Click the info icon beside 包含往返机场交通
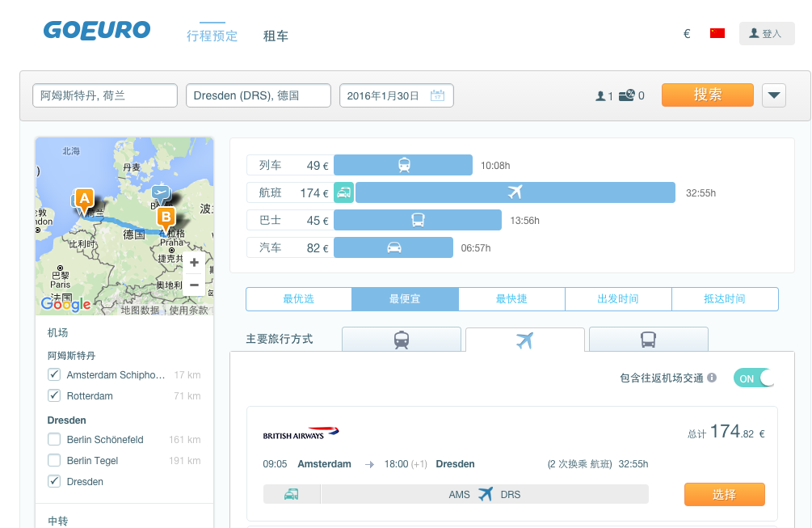This screenshot has width=812, height=528. 712,378
